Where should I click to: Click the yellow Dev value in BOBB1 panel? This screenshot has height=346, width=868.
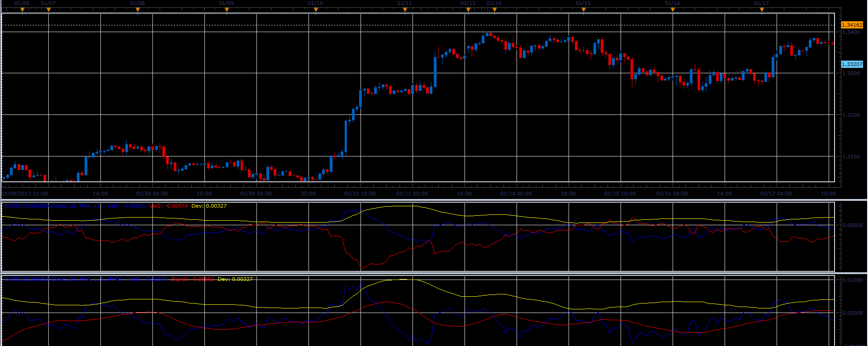coord(209,206)
